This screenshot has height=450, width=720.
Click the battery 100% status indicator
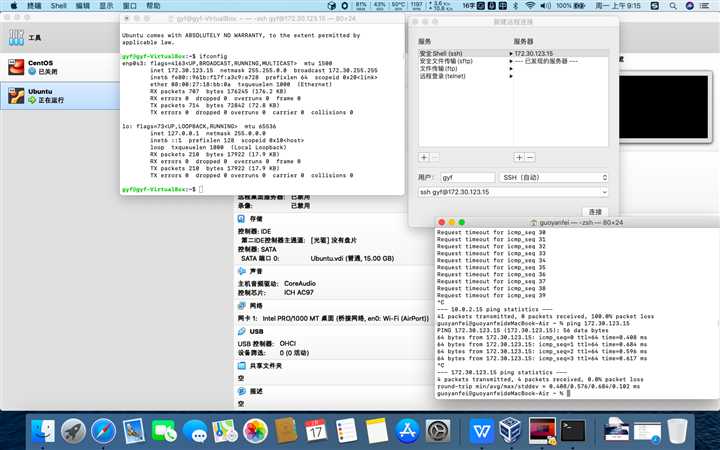pos(571,6)
